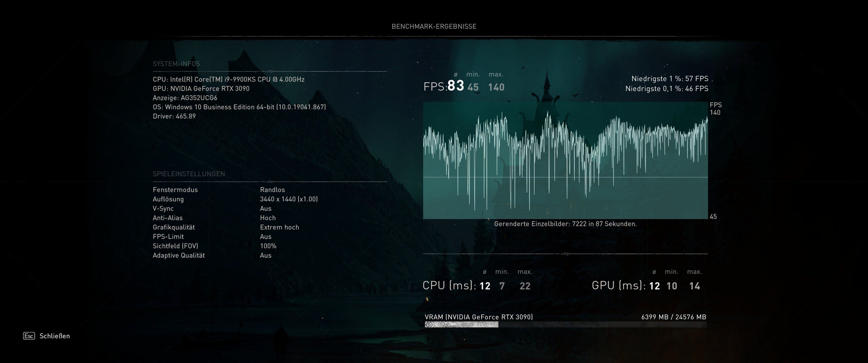
Task: Click the CPU maximum value 22
Action: [525, 286]
